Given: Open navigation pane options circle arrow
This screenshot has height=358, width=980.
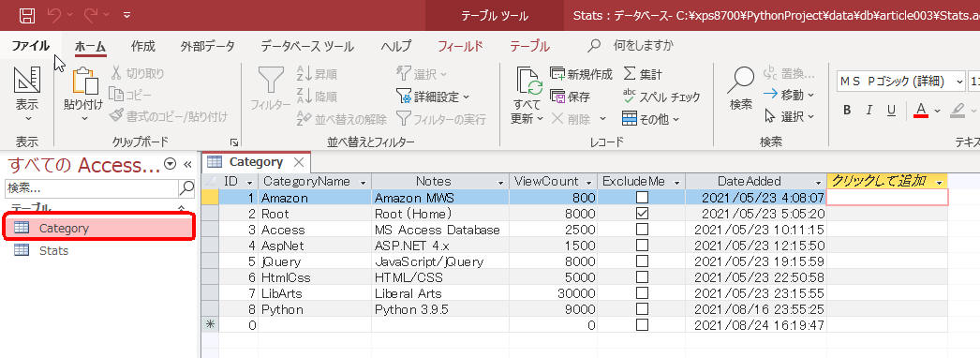Looking at the screenshot, I should pos(170,164).
